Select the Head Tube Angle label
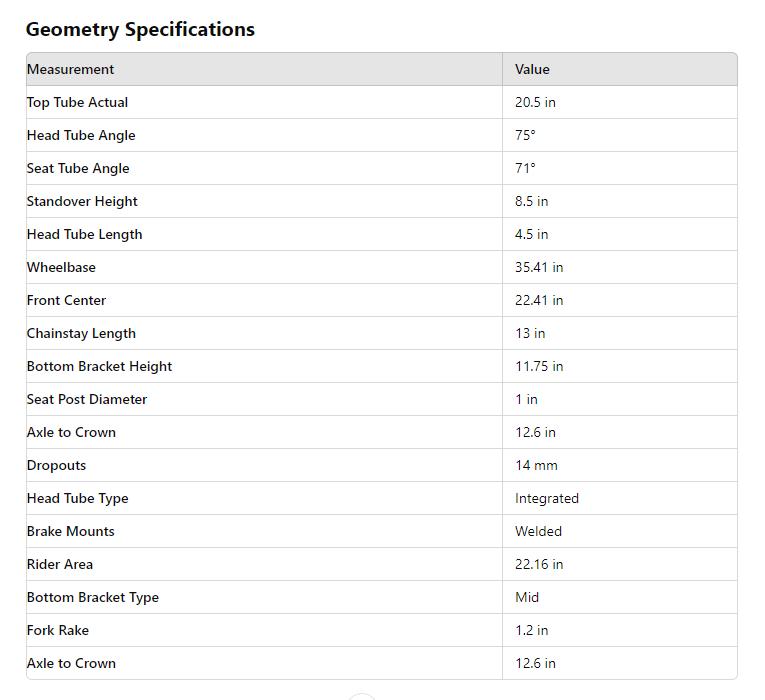Image resolution: width=765 pixels, height=700 pixels. (81, 135)
